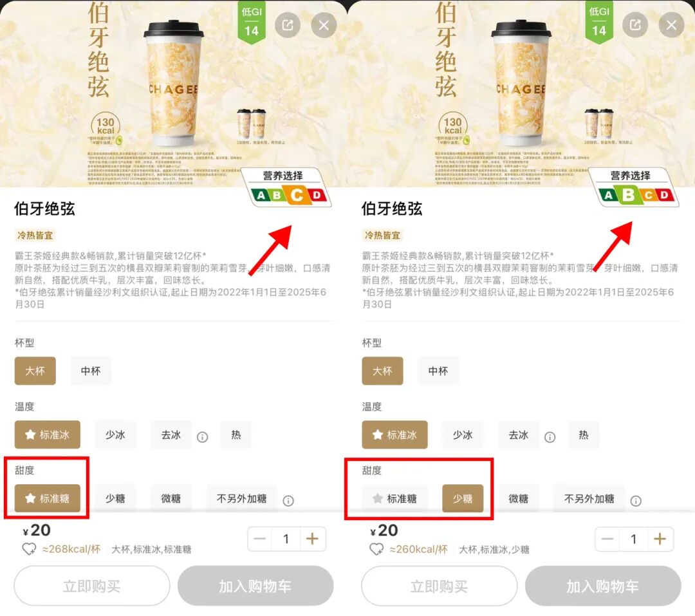Screen dimensions: 695x616
Task: Open info icon beside 去冰 on left screen
Action: 203,437
